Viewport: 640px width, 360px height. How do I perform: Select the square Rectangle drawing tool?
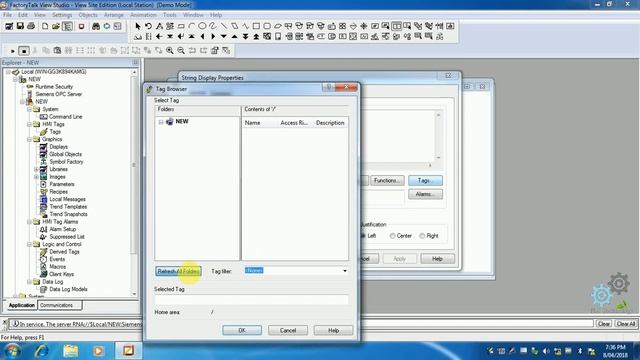[256, 26]
